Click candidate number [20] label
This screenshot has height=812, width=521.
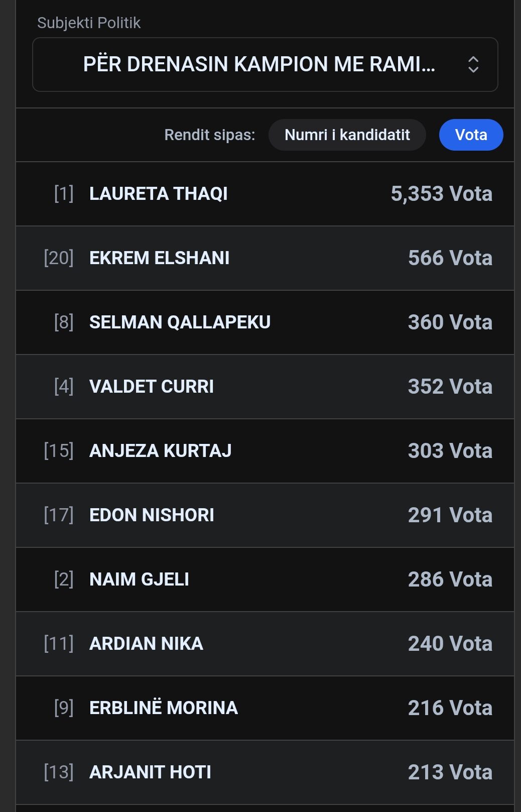tap(59, 258)
